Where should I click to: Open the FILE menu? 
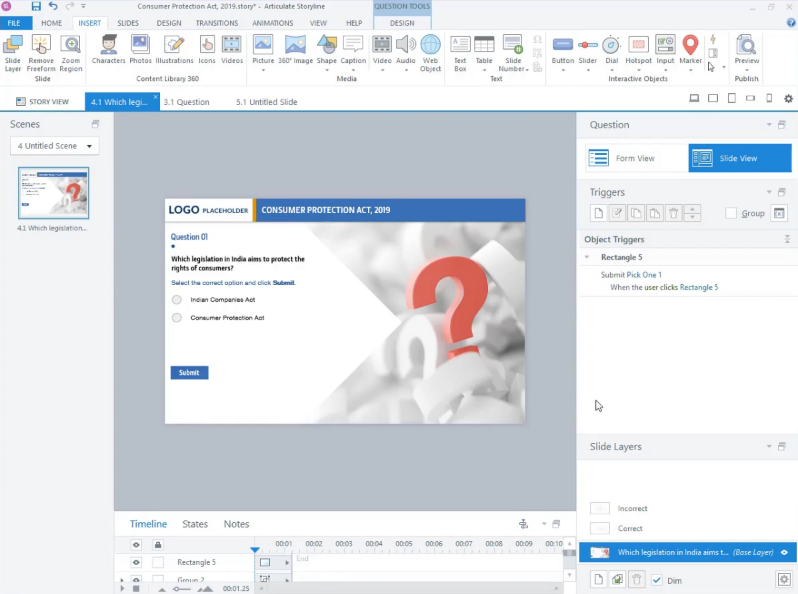coord(14,23)
